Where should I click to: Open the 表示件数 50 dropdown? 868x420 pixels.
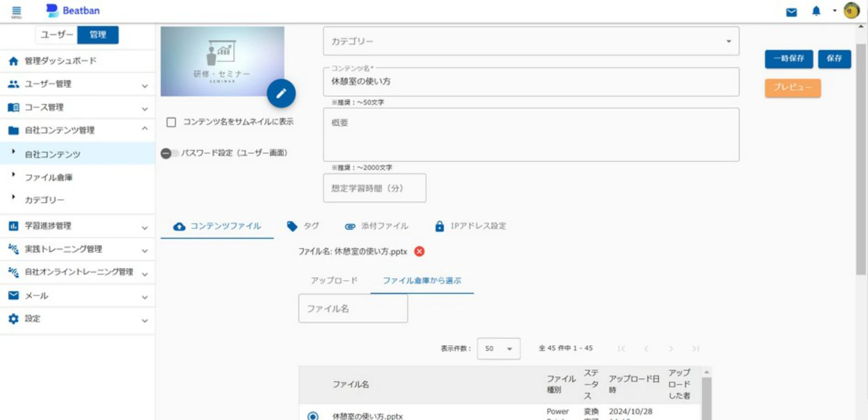499,349
